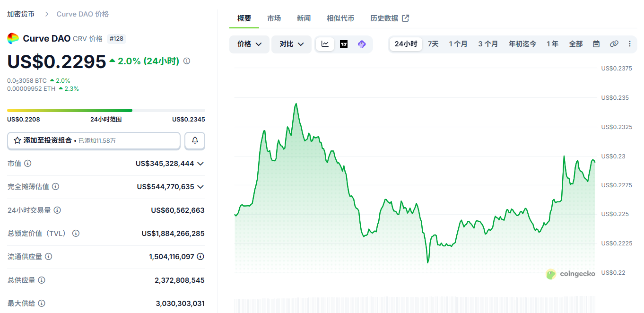This screenshot has height=313, width=644.
Task: Click the US$0.2375 axis label
Action: click(617, 68)
